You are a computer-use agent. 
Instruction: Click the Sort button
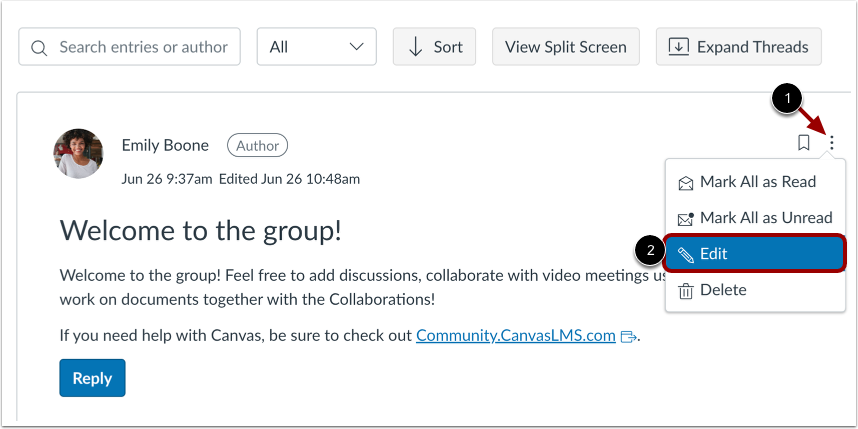[x=434, y=47]
